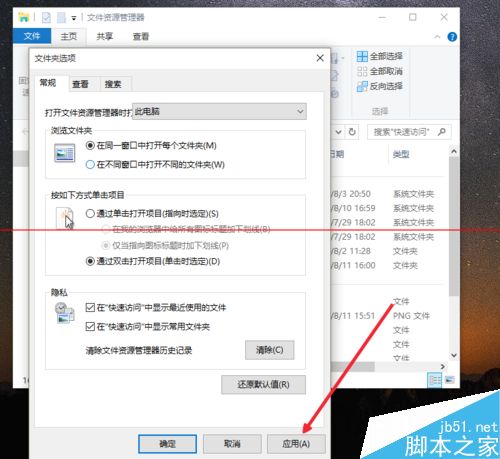Screen dimensions: 500x459
Task: Click the 8/10 16:59 date entry
Action: pos(353,208)
